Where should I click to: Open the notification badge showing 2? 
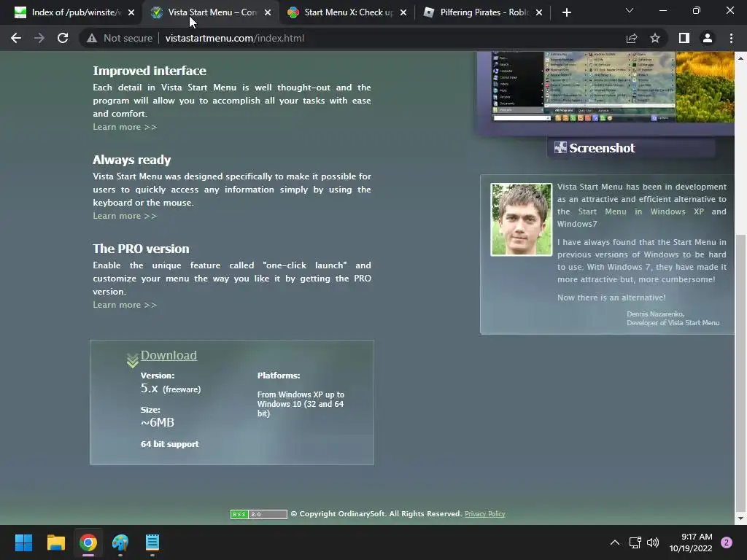(x=726, y=542)
